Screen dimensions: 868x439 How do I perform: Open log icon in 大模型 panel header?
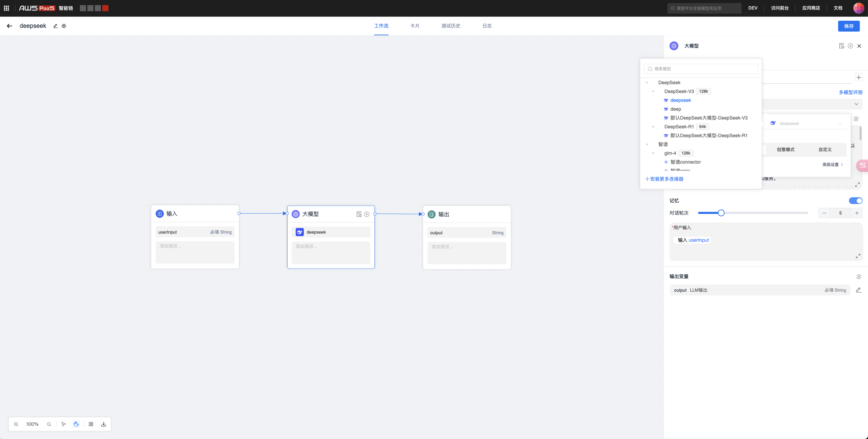(841, 46)
